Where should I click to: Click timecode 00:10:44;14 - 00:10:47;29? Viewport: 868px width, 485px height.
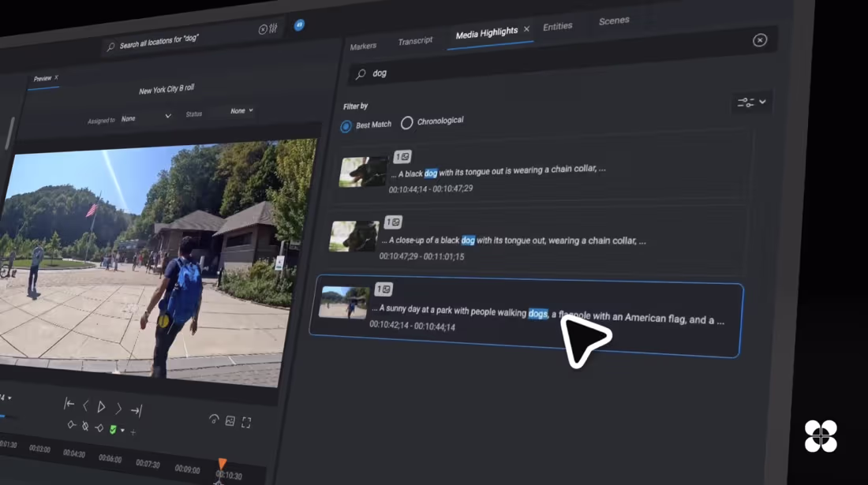tap(431, 189)
